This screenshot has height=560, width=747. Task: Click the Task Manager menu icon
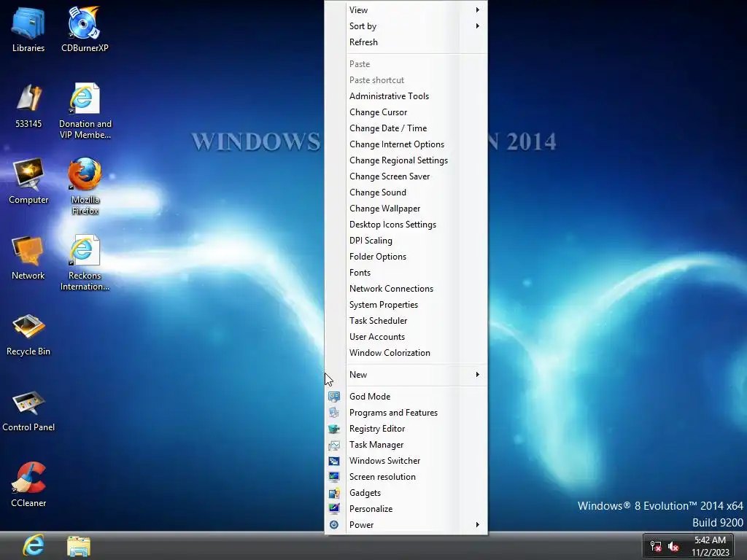[x=334, y=446]
